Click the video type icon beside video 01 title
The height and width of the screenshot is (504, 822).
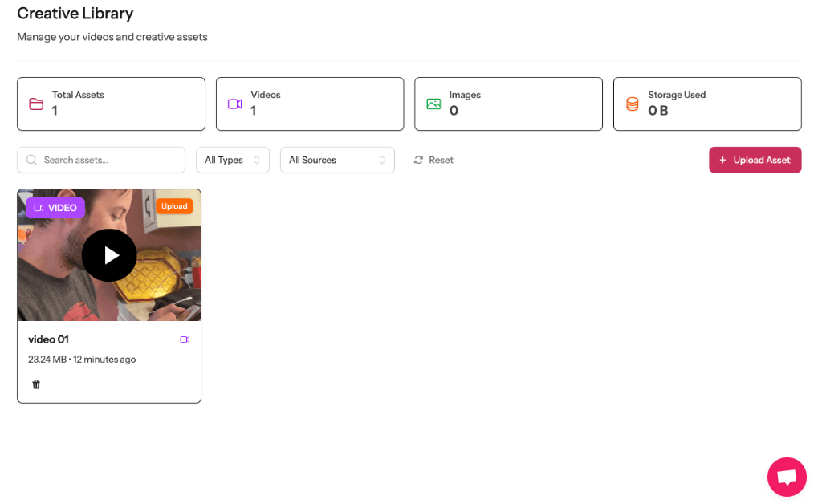185,339
